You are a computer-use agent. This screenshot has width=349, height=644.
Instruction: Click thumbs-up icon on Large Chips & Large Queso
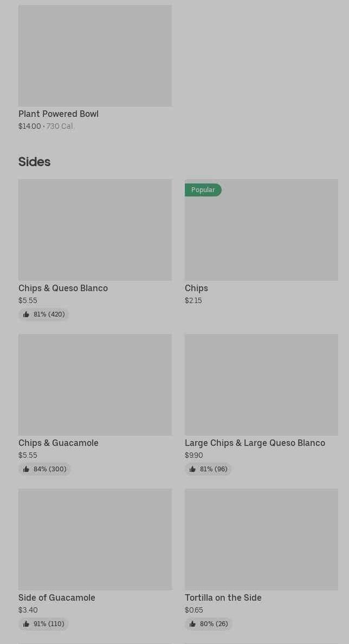pyautogui.click(x=192, y=469)
